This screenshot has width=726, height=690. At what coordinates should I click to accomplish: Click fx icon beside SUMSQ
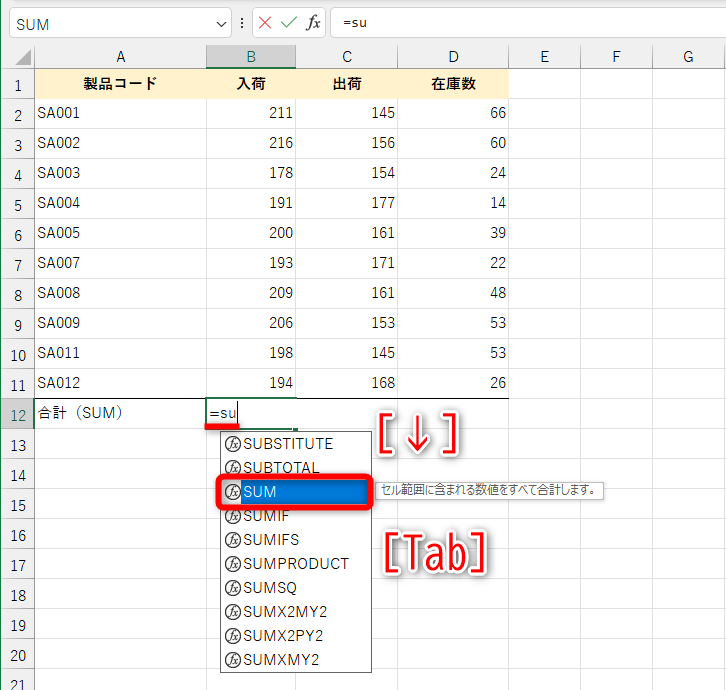point(232,588)
